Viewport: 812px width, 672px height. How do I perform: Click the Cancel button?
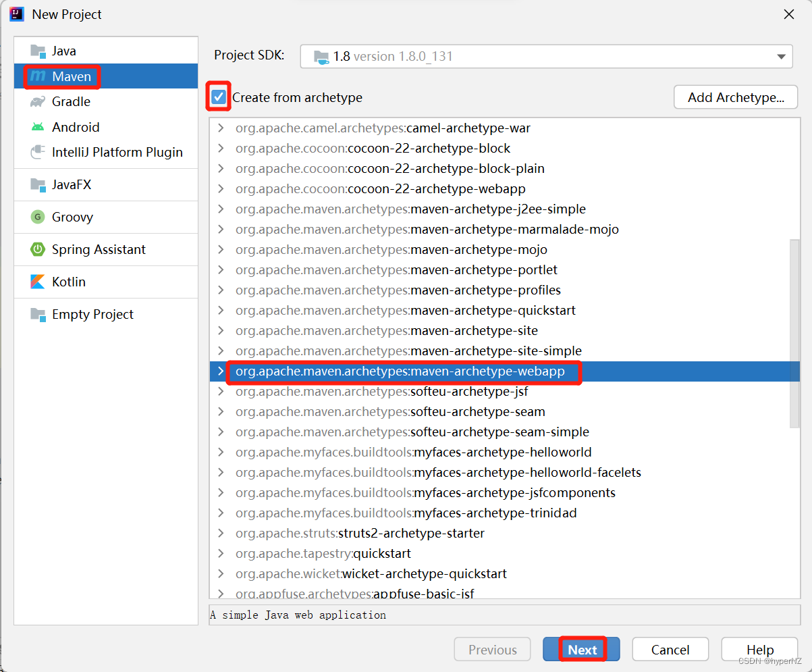click(670, 650)
